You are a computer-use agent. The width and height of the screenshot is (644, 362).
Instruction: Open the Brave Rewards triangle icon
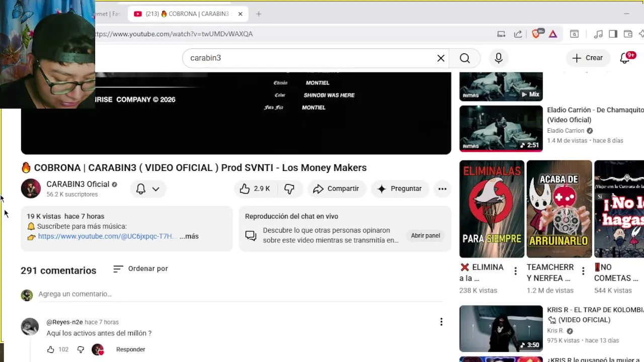[553, 34]
